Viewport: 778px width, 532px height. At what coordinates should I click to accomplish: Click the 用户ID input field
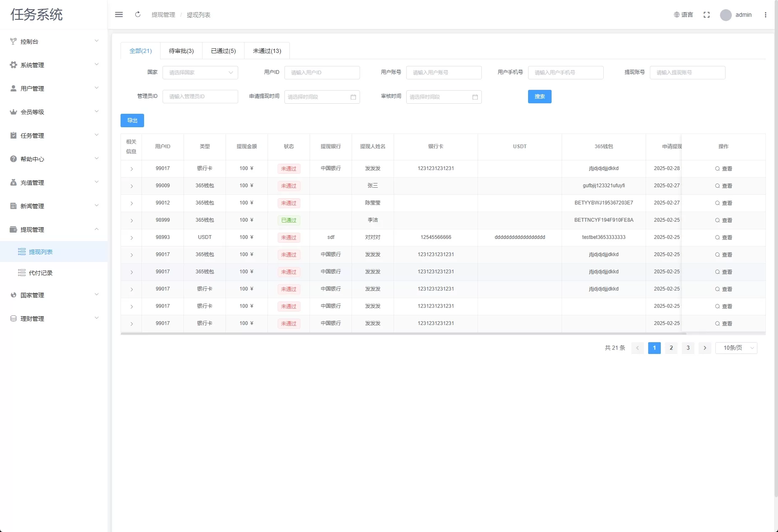[322, 73]
